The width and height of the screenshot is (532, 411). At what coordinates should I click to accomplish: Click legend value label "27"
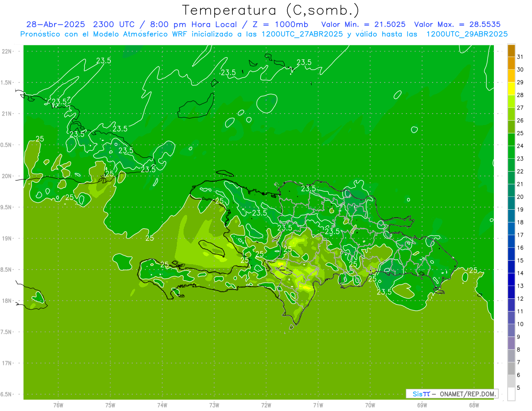(x=520, y=108)
